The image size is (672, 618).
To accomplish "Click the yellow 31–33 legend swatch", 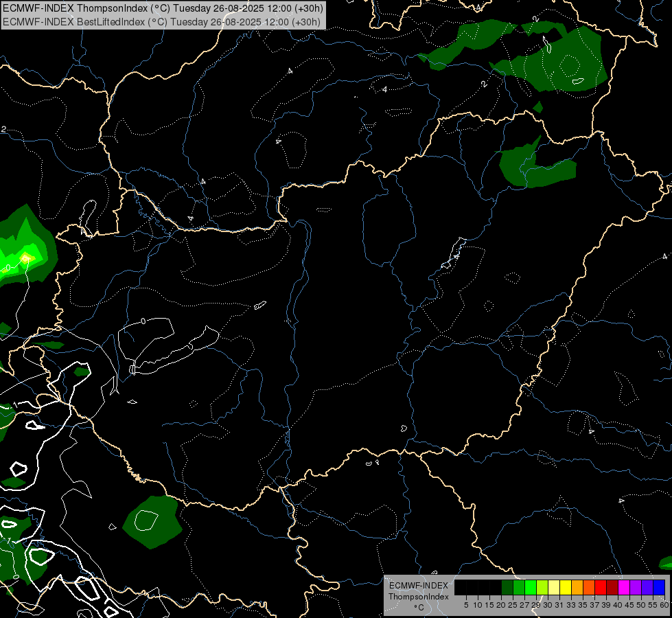I will (566, 587).
